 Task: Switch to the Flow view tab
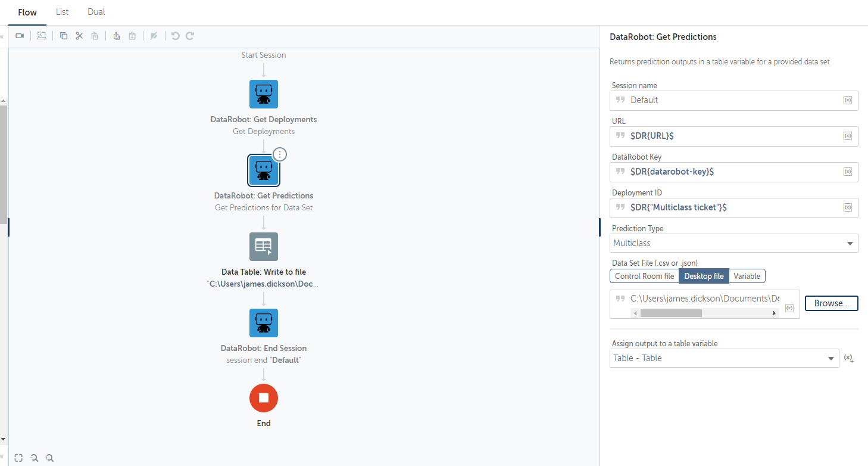[27, 12]
